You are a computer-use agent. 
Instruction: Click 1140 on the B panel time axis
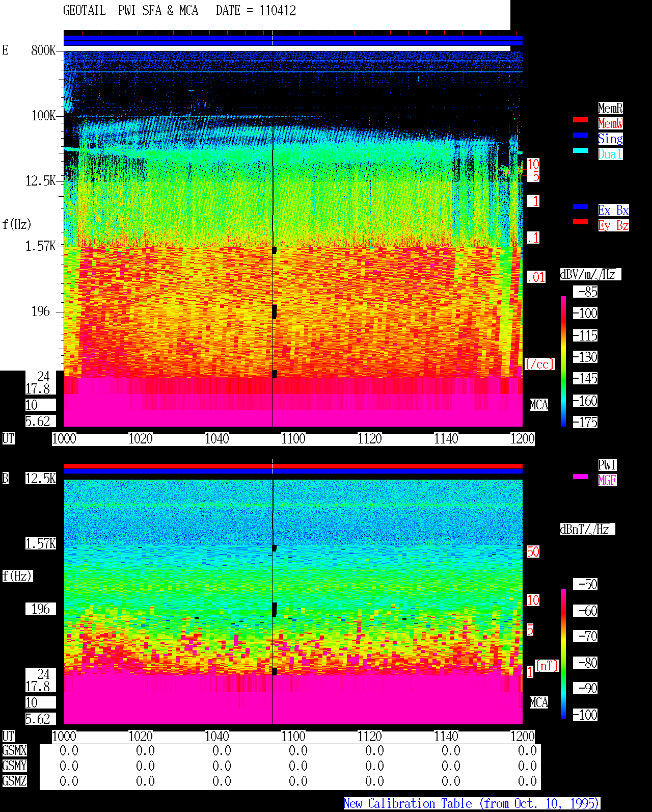coord(446,736)
